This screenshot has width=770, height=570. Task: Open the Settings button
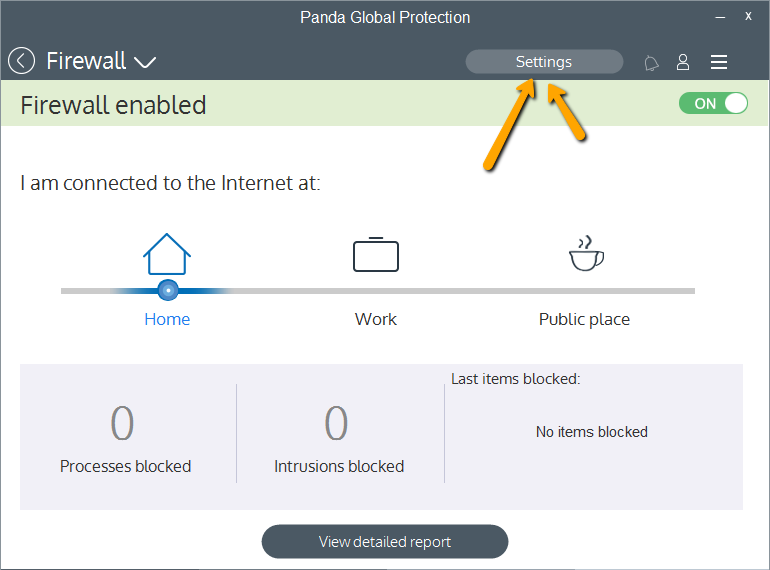(x=544, y=62)
